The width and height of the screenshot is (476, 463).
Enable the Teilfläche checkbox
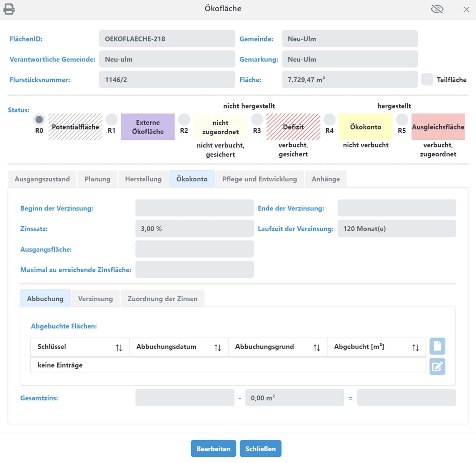coord(427,80)
